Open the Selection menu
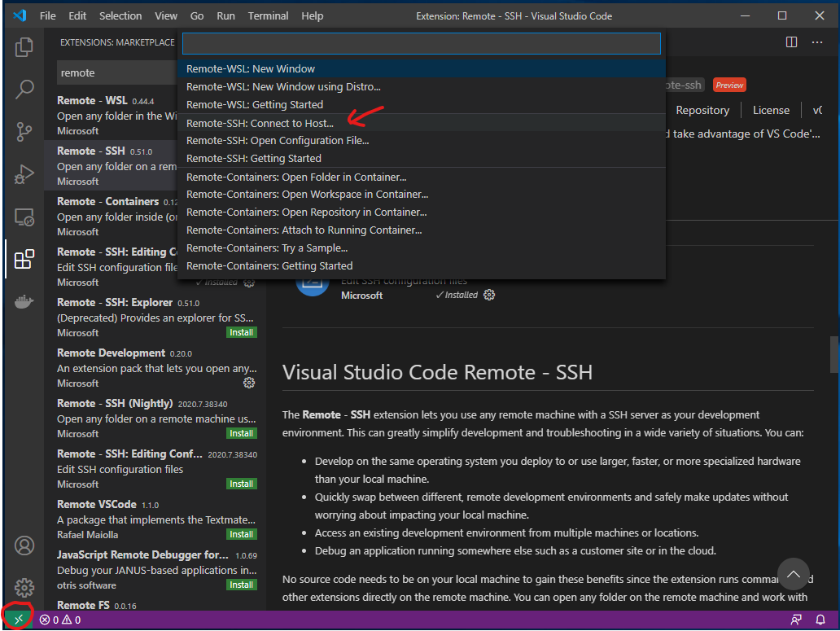This screenshot has height=631, width=840. (120, 16)
